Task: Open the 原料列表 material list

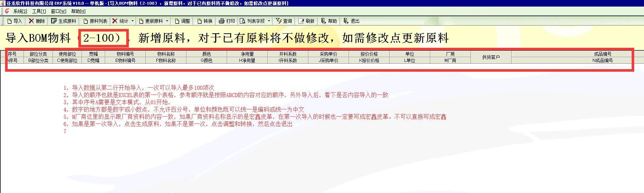Action: (95, 21)
